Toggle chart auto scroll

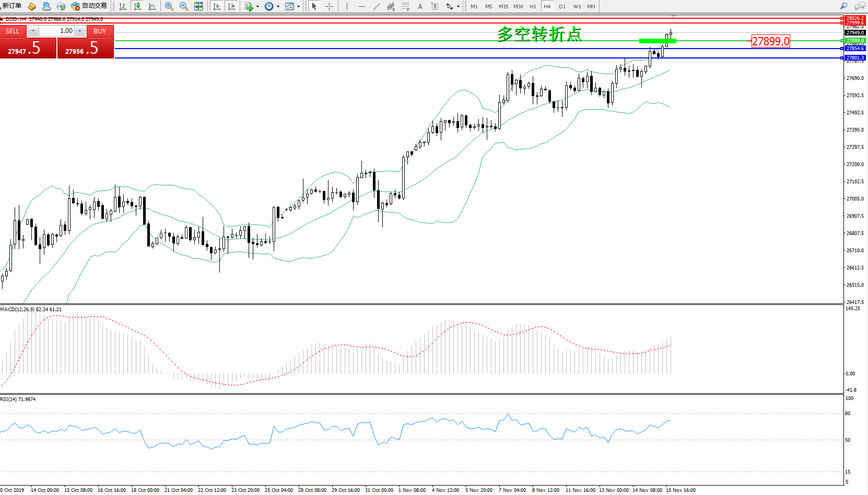(x=217, y=6)
